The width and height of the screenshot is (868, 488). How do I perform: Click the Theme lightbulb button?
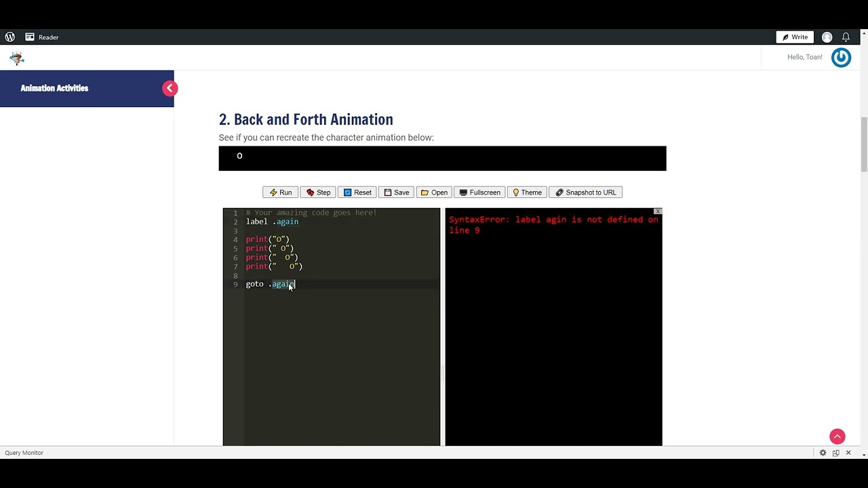(527, 192)
